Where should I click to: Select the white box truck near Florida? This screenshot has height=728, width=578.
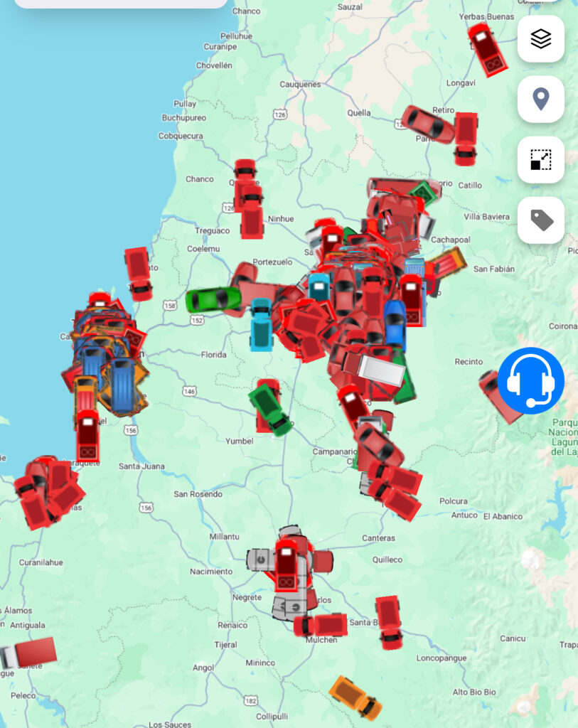coord(375,370)
